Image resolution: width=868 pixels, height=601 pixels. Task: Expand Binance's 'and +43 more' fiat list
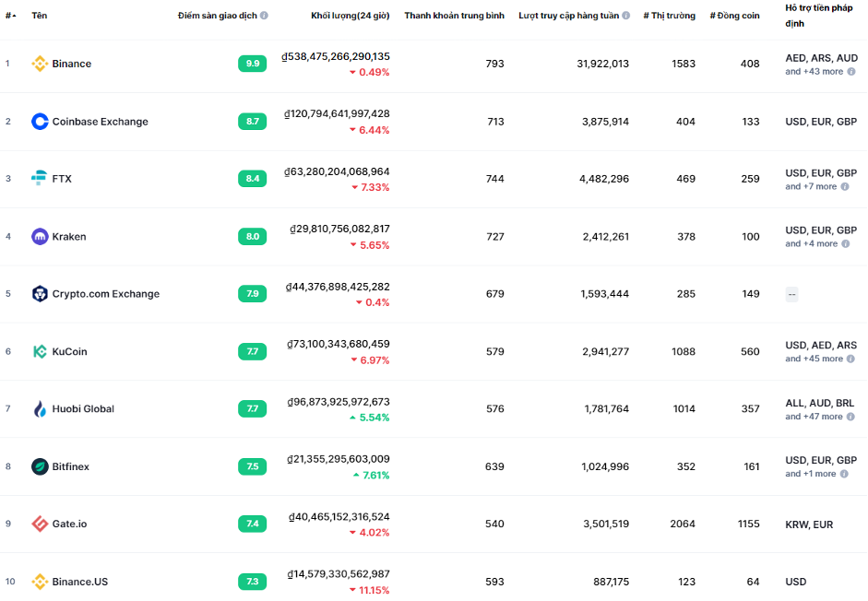coord(814,72)
